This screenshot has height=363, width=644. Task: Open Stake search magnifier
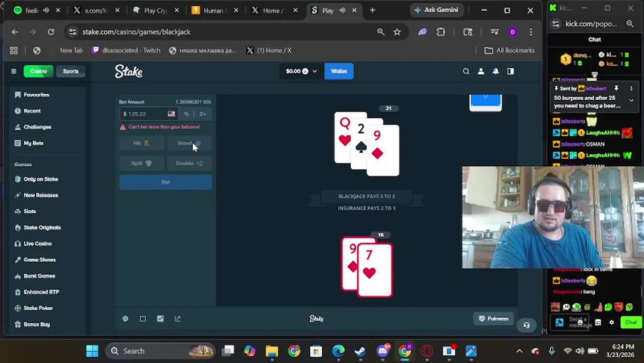[x=466, y=71]
